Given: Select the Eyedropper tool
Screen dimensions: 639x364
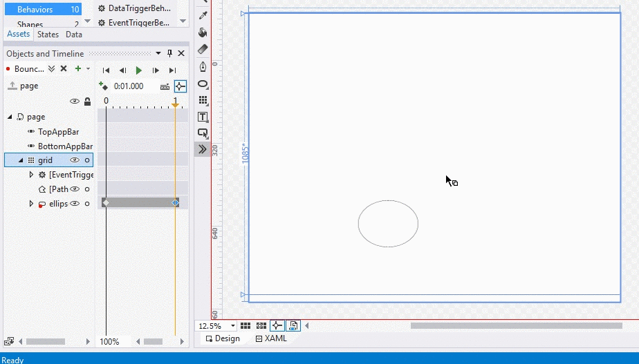Looking at the screenshot, I should pos(203,15).
